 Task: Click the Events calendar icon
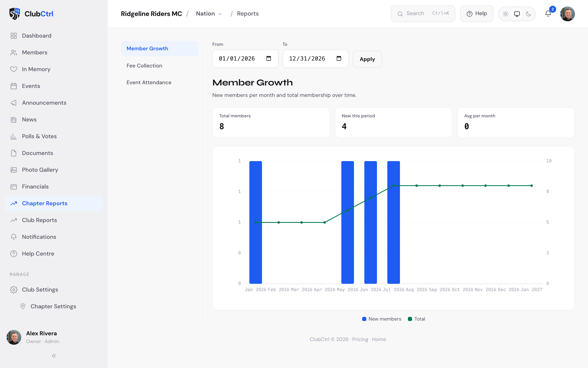coord(14,86)
